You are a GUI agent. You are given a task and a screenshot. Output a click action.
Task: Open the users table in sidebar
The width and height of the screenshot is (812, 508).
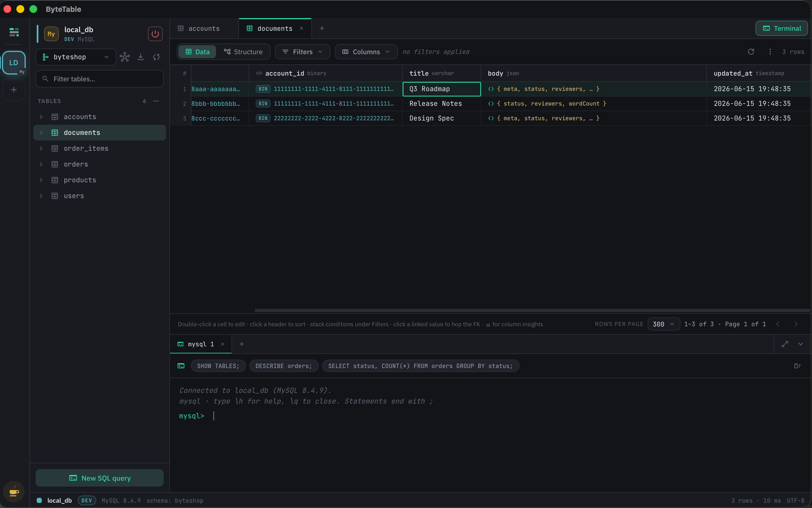pyautogui.click(x=99, y=196)
